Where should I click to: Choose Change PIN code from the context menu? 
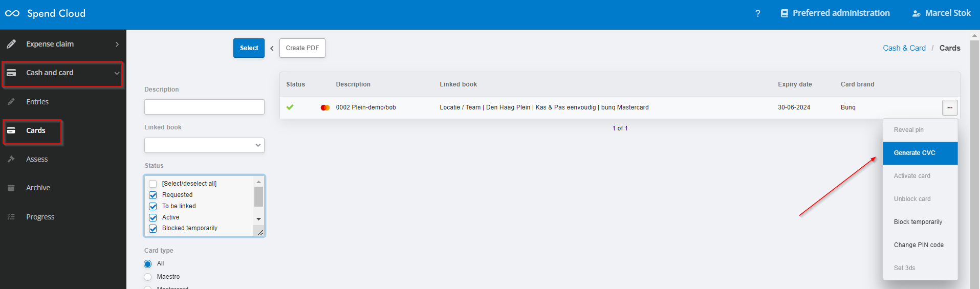(920, 245)
